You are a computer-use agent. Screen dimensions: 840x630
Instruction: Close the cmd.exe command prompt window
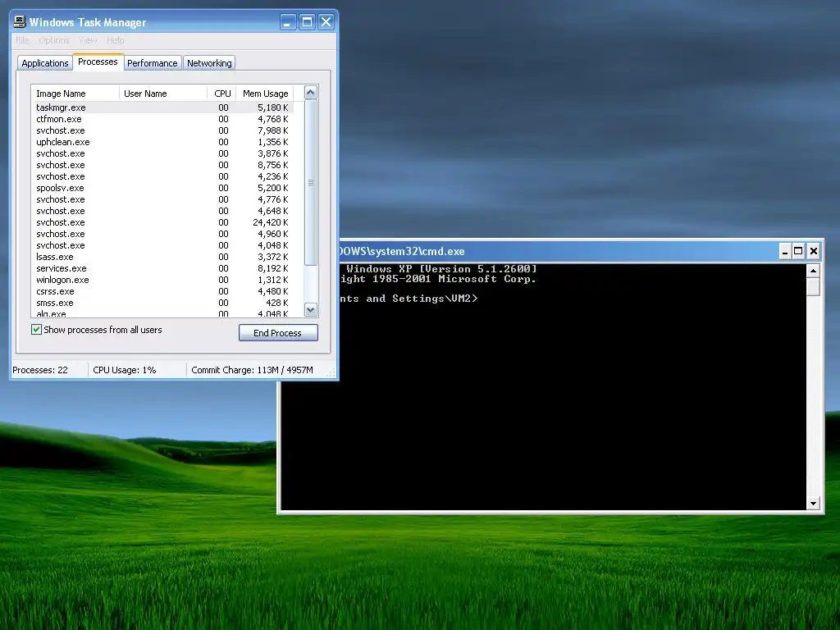[x=813, y=251]
